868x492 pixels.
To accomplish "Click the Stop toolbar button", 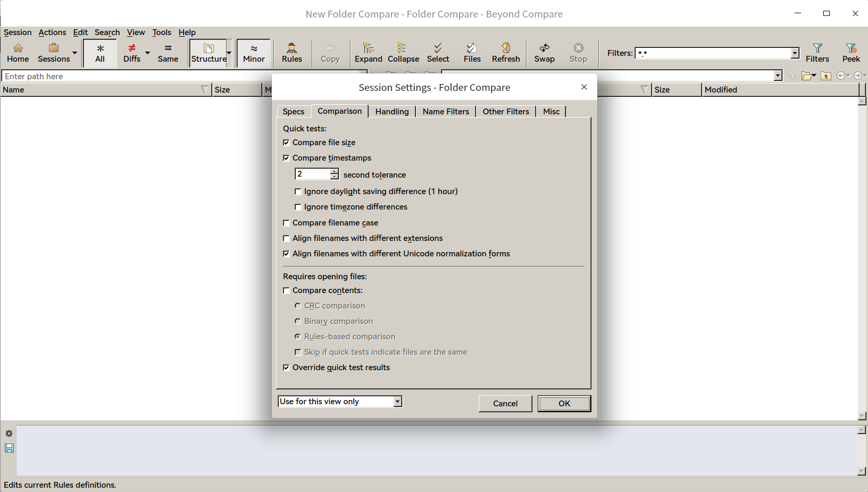I will click(578, 53).
